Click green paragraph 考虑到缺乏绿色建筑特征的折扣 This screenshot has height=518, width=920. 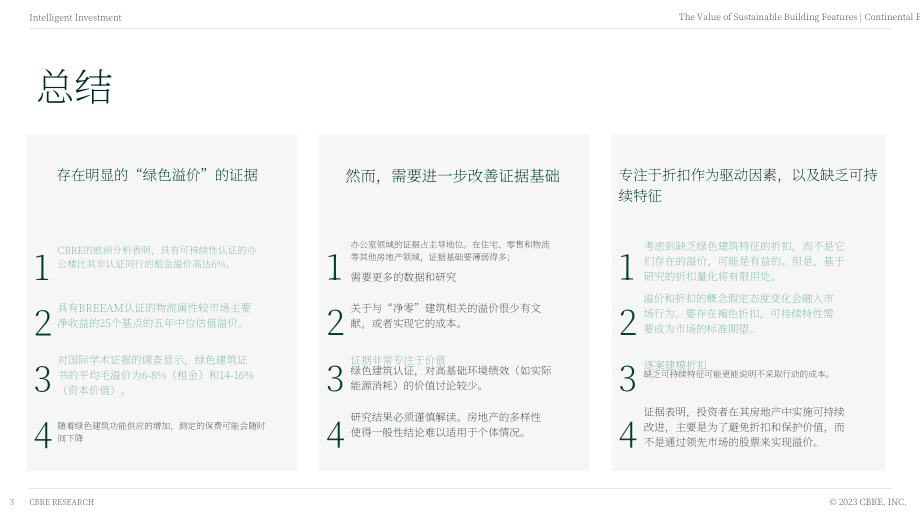pyautogui.click(x=744, y=261)
